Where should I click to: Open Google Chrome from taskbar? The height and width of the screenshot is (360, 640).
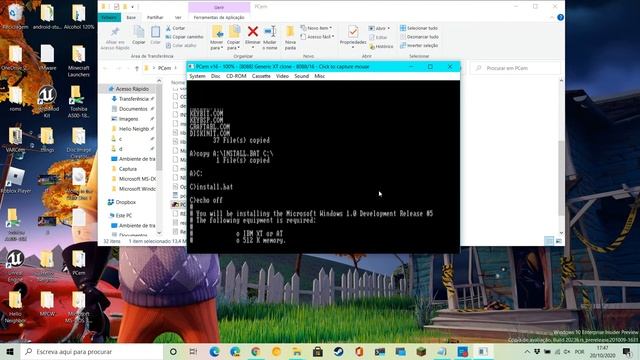pos(256,351)
